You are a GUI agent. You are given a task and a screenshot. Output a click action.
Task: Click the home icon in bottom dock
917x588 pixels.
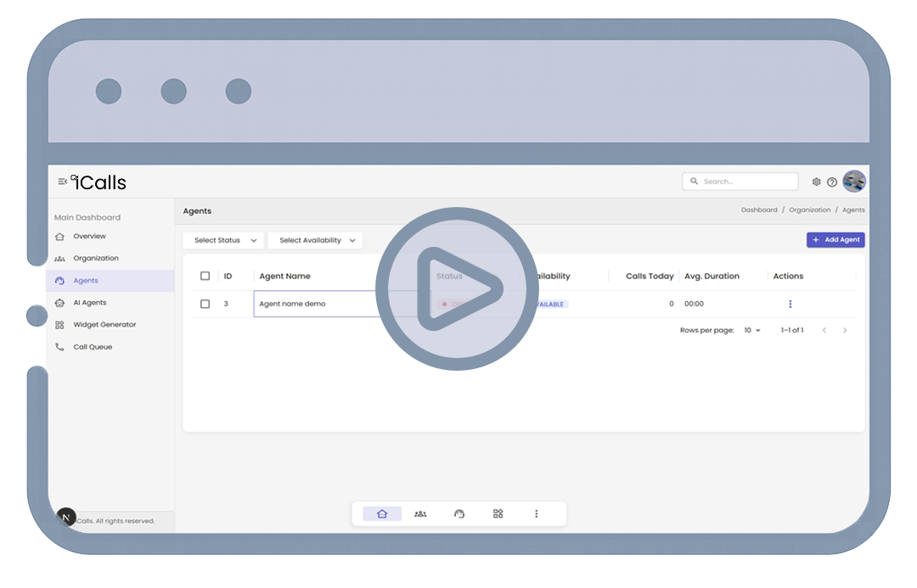tap(382, 513)
